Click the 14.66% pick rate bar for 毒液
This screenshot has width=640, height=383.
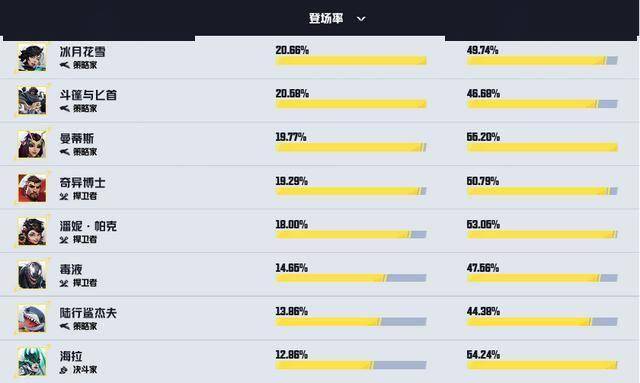coord(351,278)
